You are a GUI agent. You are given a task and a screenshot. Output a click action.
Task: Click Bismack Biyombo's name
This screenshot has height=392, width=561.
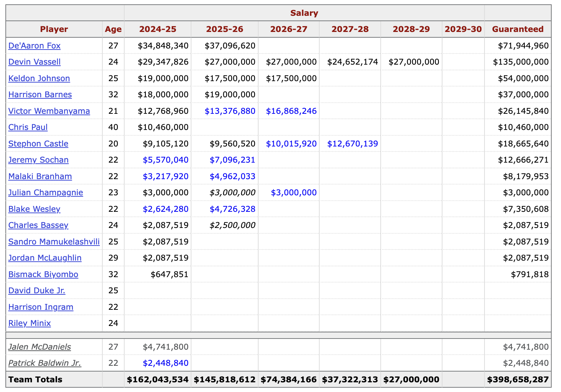click(43, 274)
